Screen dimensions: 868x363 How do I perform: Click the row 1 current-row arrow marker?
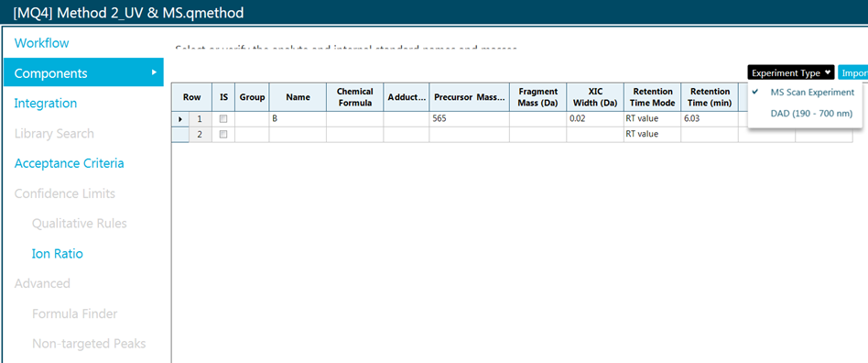click(x=179, y=118)
